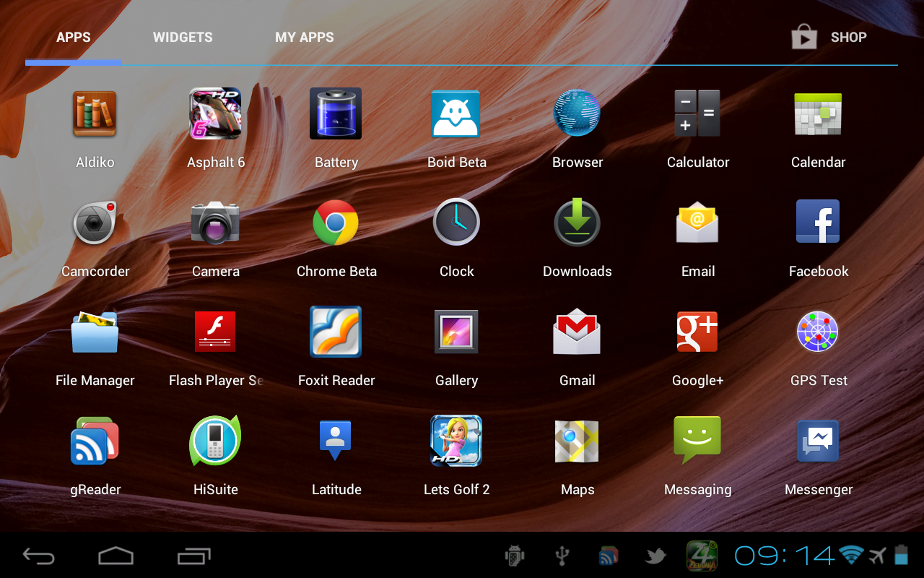Tap the 09:14 clock in status bar
This screenshot has width=924, height=578.
(785, 556)
